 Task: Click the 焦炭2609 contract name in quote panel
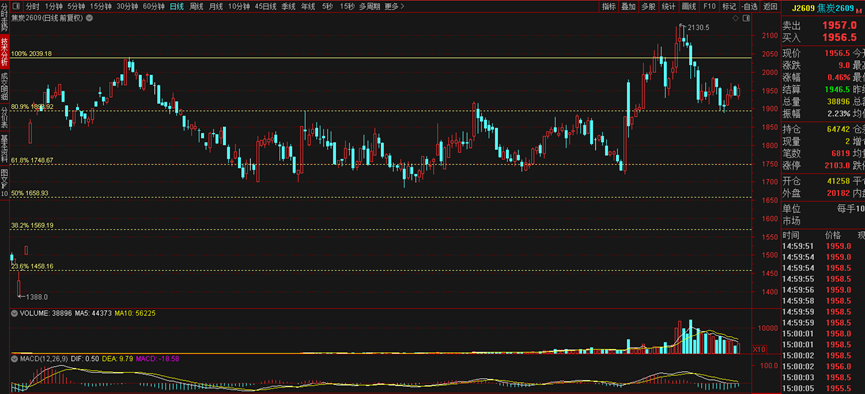836,8
